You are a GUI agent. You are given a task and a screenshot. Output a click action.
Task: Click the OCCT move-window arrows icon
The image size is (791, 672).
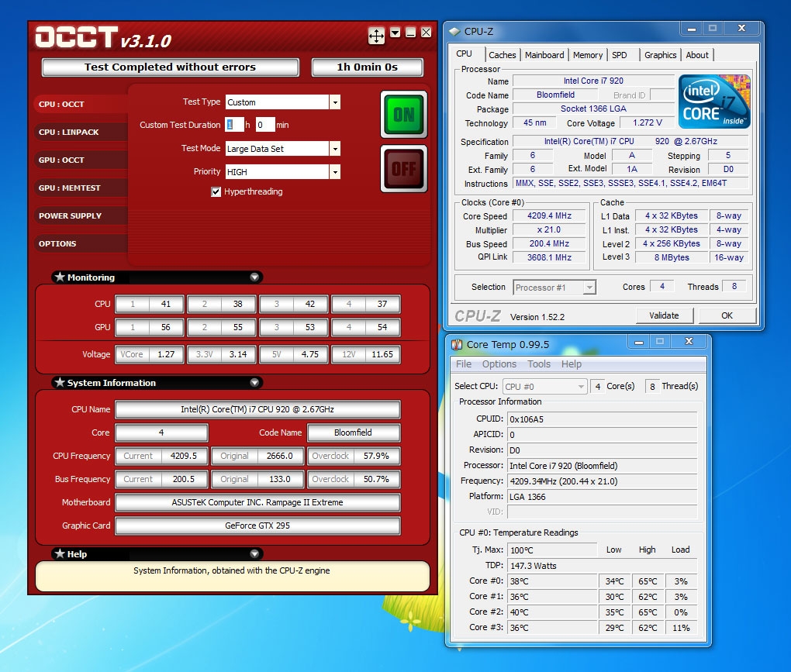coord(376,36)
